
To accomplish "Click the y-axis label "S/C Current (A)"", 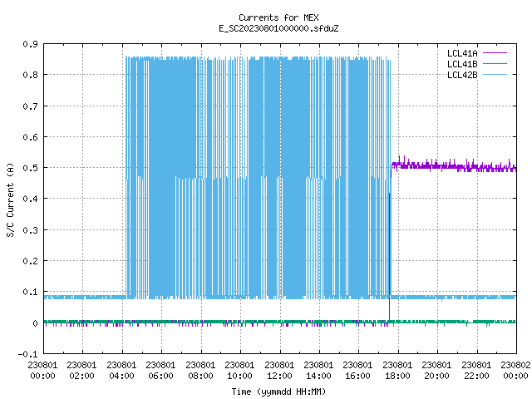I will pyautogui.click(x=10, y=199).
